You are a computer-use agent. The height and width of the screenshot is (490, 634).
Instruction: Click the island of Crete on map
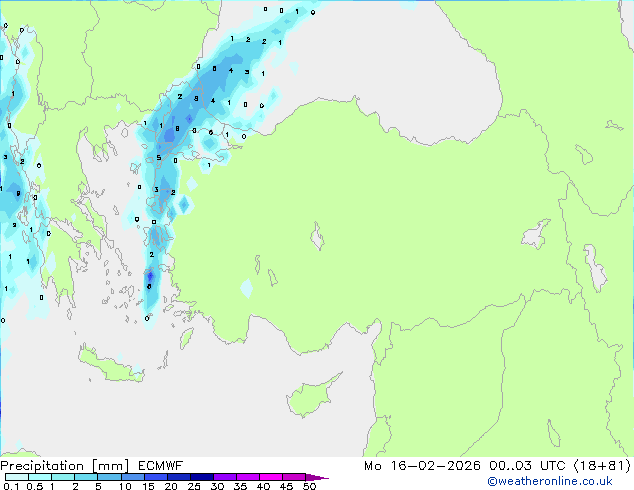coord(110,365)
